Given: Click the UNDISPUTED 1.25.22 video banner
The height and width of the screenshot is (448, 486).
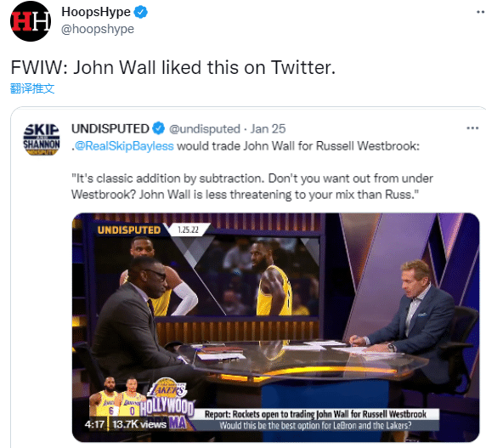Looking at the screenshot, I should 152,230.
